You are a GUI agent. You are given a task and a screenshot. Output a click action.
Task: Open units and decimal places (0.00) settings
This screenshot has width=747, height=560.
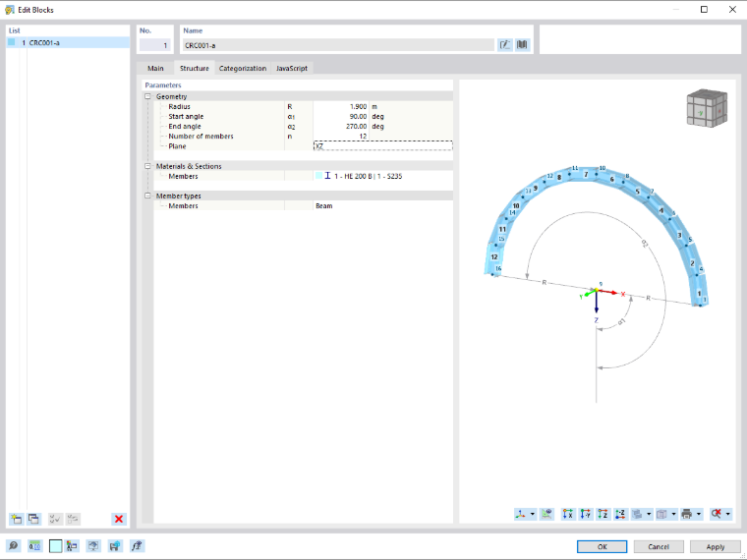click(34, 546)
